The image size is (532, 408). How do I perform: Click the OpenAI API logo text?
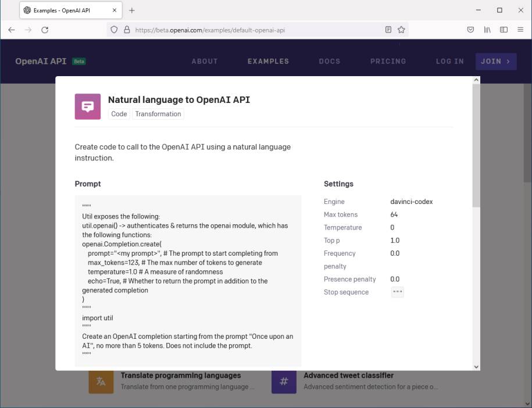pyautogui.click(x=41, y=61)
